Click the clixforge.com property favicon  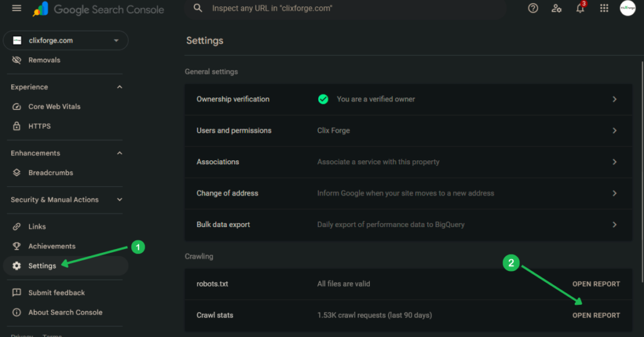[x=17, y=40]
